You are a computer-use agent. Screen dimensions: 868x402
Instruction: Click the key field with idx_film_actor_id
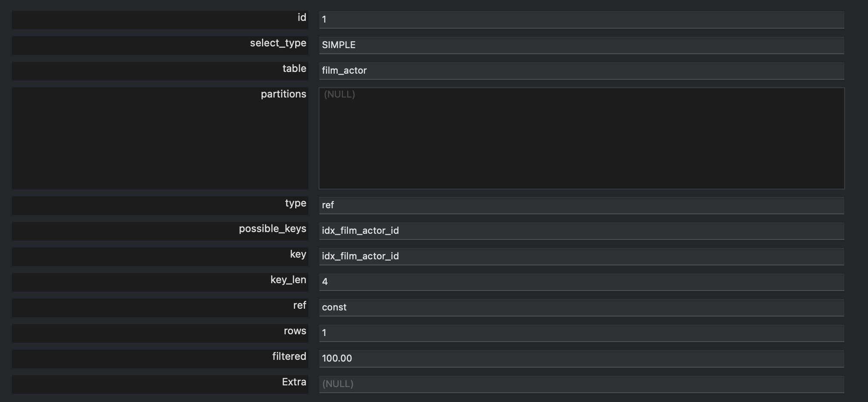point(581,256)
